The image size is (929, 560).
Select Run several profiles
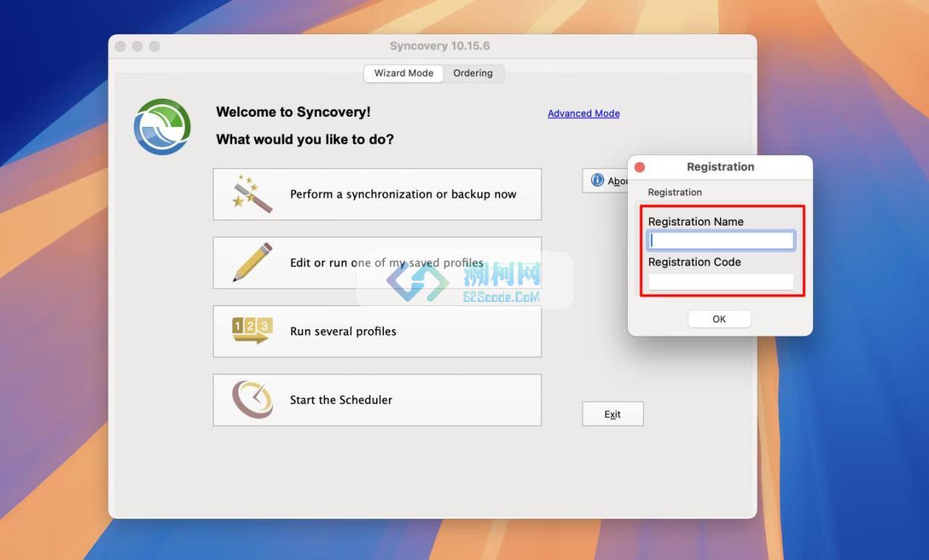pos(377,331)
